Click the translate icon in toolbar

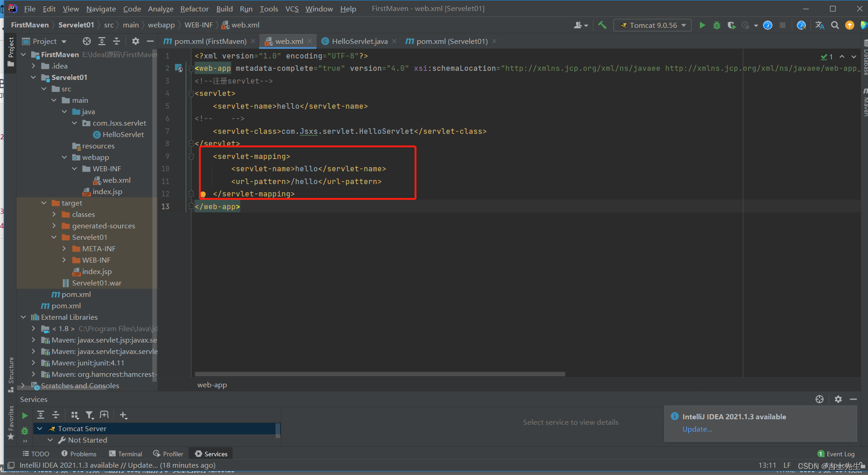click(820, 25)
